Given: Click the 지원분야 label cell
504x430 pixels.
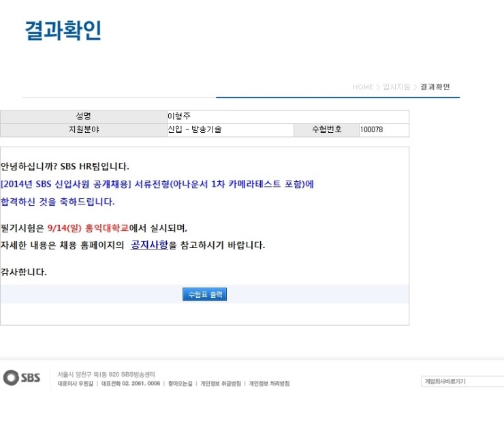Looking at the screenshot, I should pyautogui.click(x=84, y=130).
